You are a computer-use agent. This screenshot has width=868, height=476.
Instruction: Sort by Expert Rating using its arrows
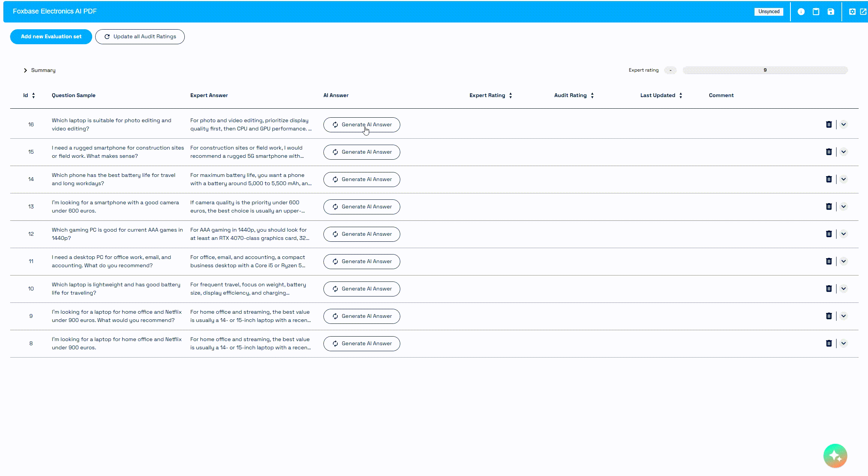click(510, 96)
